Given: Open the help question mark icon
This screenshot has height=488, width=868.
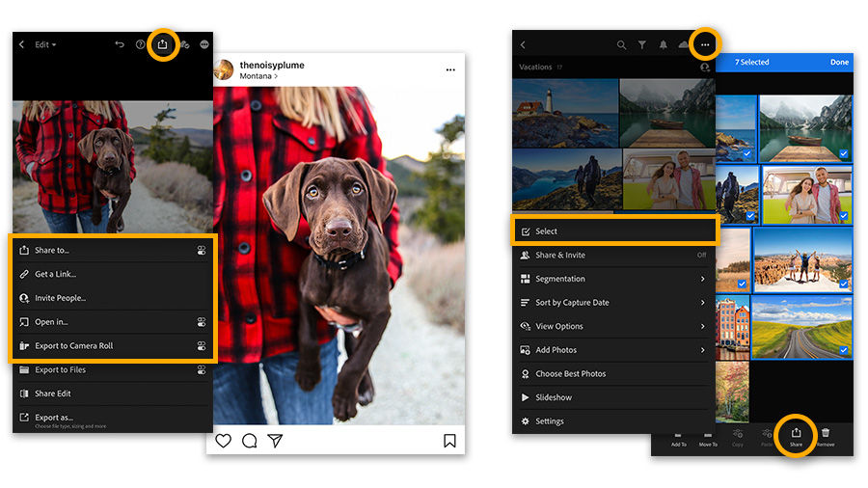Looking at the screenshot, I should (140, 44).
